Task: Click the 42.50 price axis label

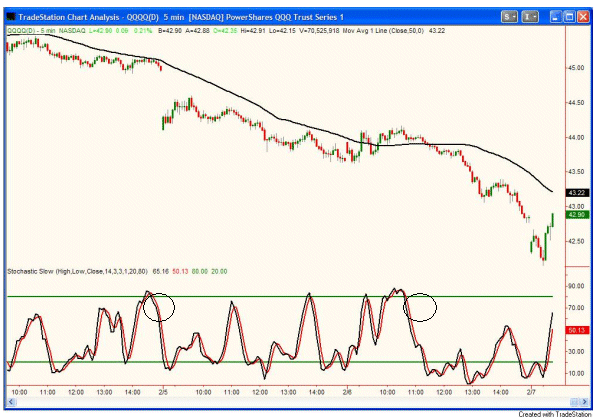Action: 576,241
